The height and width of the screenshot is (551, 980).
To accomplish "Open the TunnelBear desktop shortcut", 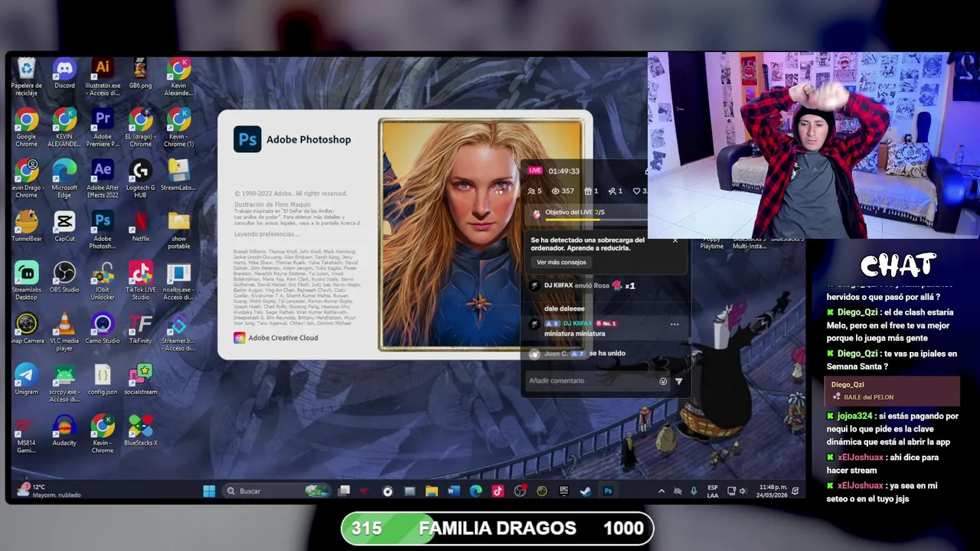I will tap(26, 227).
